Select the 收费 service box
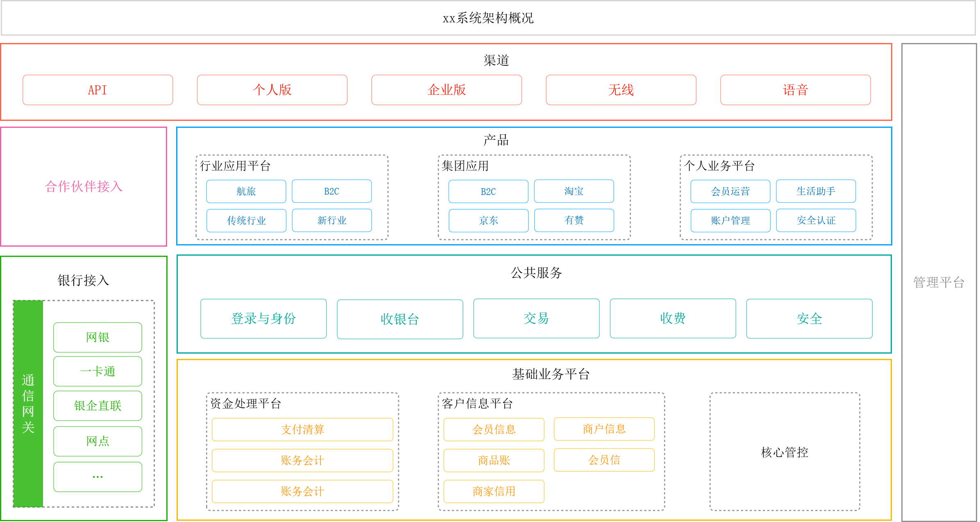This screenshot has width=980, height=522. click(673, 318)
